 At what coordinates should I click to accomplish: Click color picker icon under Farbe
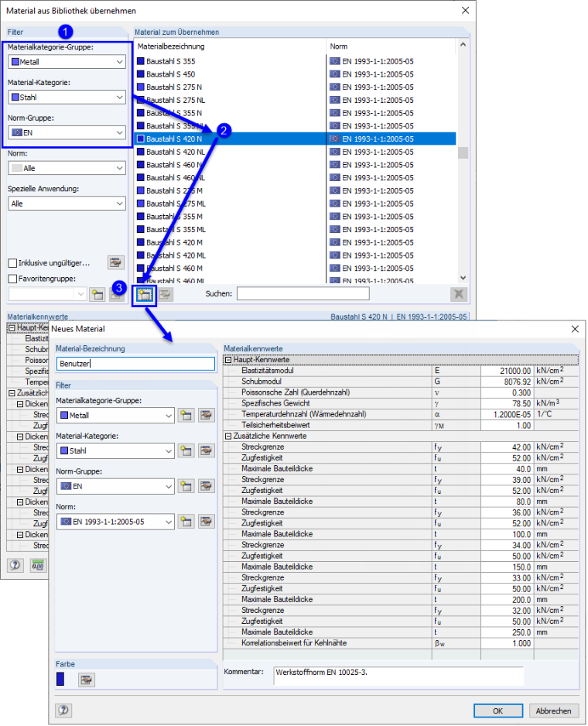(x=87, y=680)
